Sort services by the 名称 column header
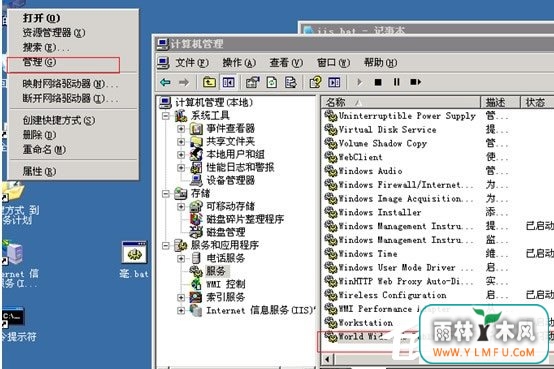This screenshot has height=369, width=554. 401,102
